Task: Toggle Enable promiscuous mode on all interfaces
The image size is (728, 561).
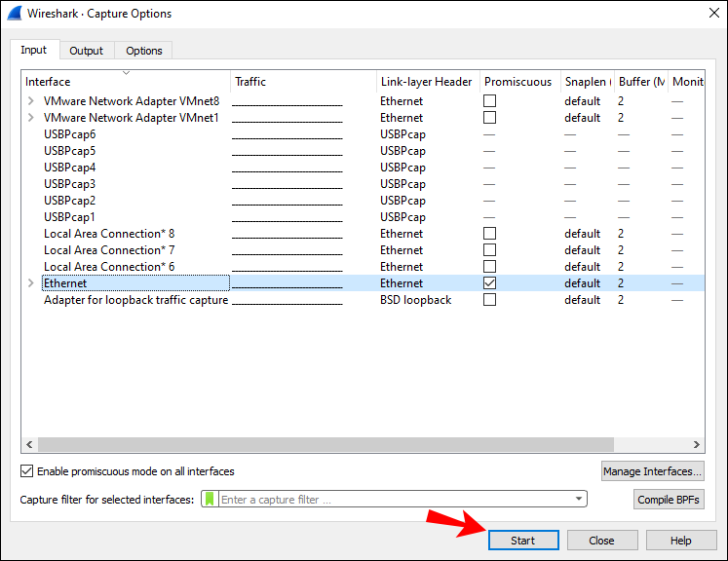Action: tap(27, 471)
